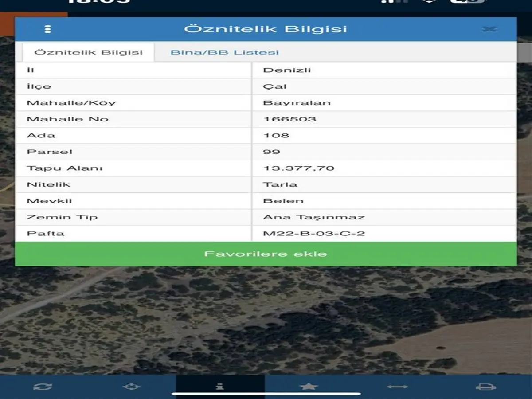Click the Denizli province value
Viewport: 532px width, 399px height.
coord(287,70)
